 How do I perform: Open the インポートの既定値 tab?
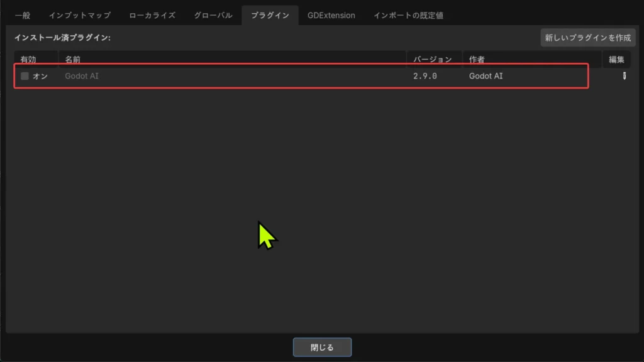(x=408, y=16)
